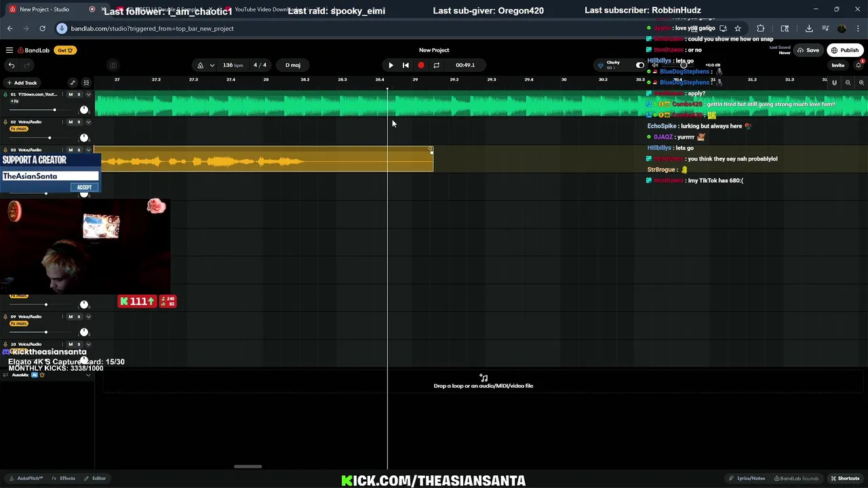
Task: Mute track 03 Voice/Audio
Action: (71, 150)
